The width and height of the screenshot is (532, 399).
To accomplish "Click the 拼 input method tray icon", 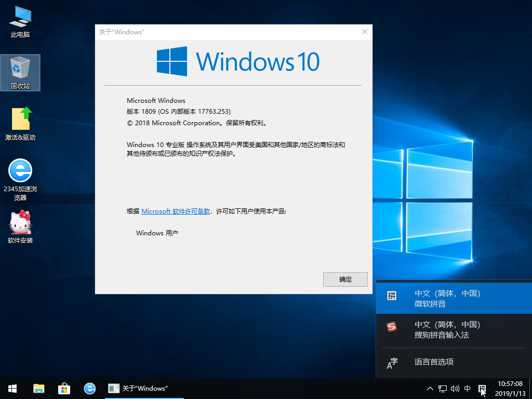I will click(482, 389).
